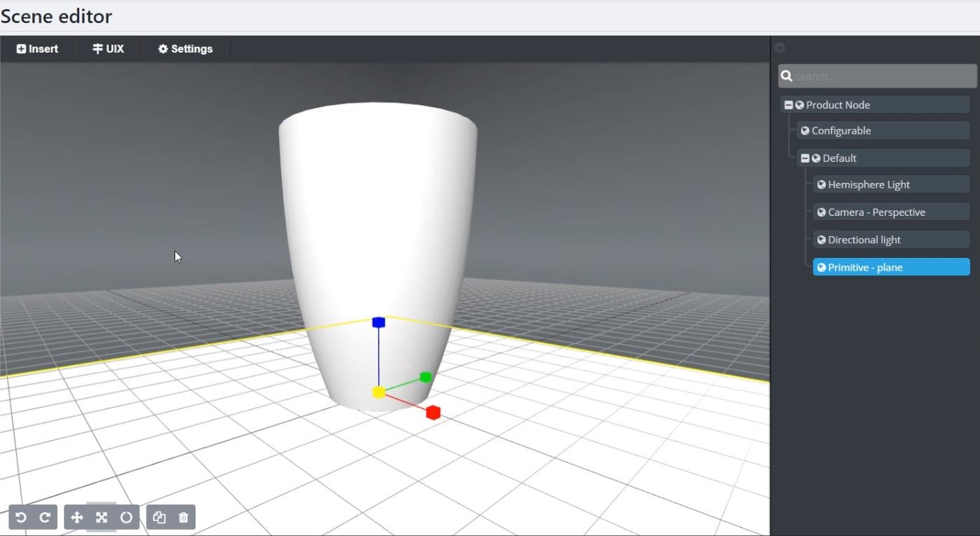Open the Insert menu
Screen dimensions: 980x536
coord(38,49)
